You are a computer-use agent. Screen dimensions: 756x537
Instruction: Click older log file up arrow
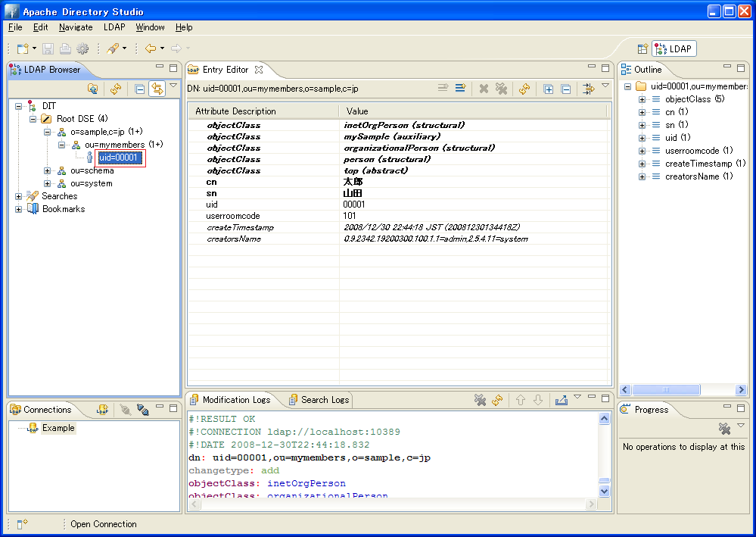[x=521, y=400]
